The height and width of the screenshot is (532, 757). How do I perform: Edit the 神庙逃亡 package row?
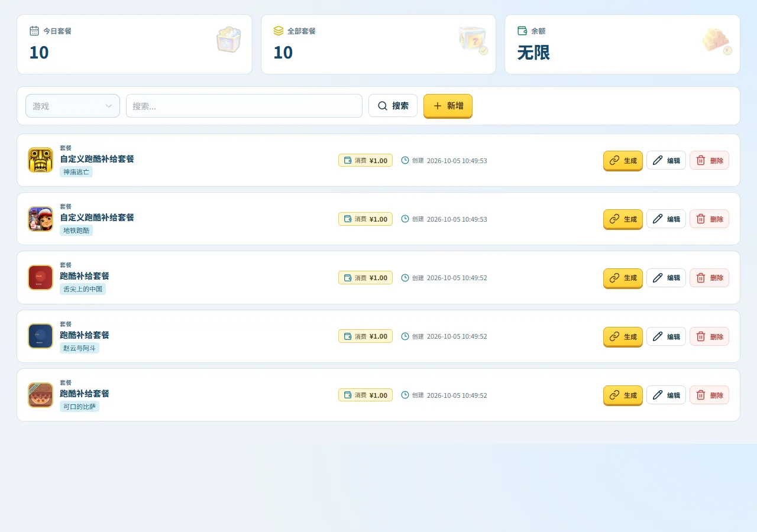tap(666, 160)
